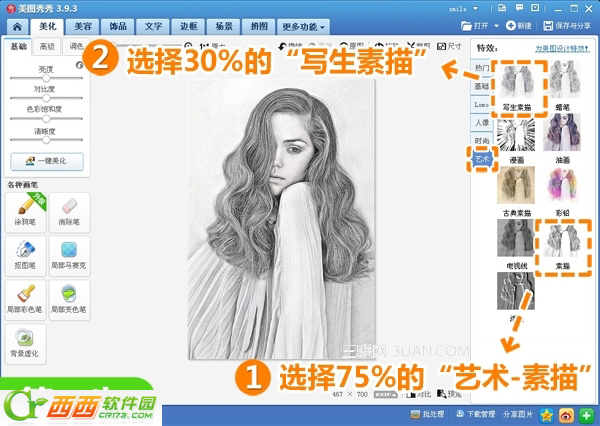
Task: Open the home page icon tab
Action: click(17, 27)
